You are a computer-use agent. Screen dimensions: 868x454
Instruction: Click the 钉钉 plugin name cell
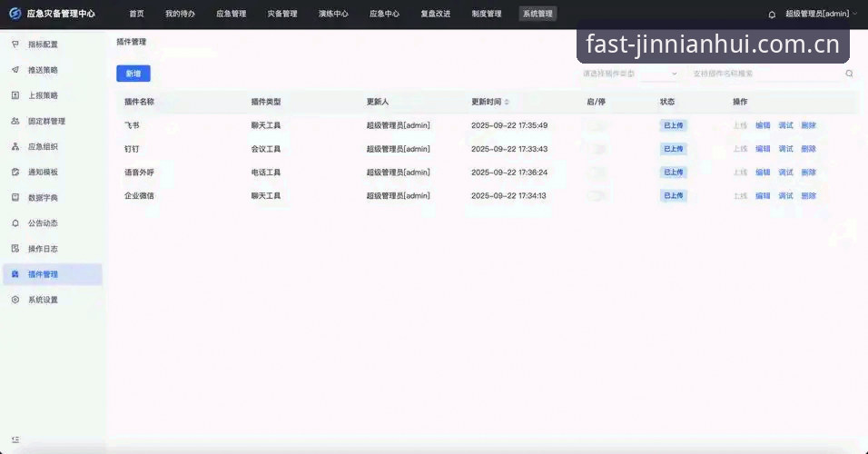point(132,149)
